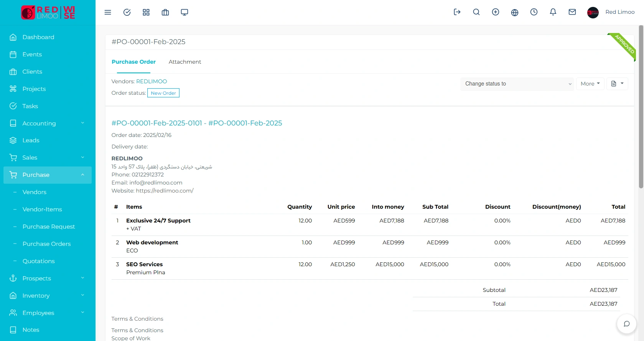Open Purchase Orders submenu item

coord(46,244)
